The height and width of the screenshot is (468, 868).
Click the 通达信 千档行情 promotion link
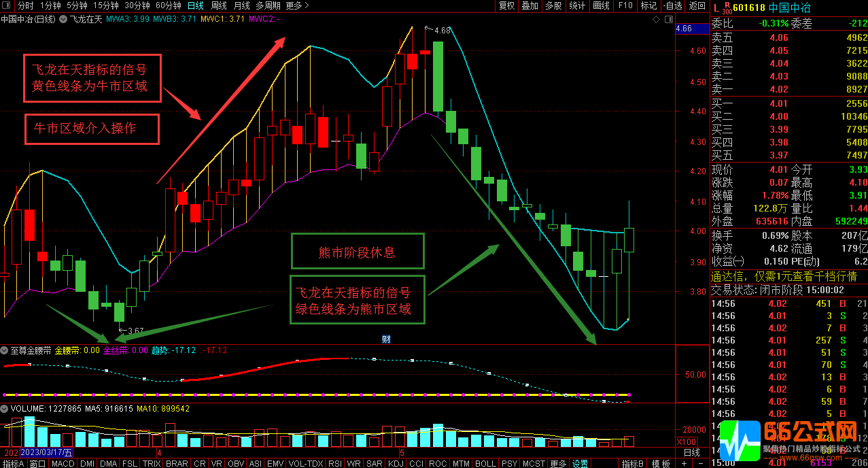pyautogui.click(x=784, y=276)
